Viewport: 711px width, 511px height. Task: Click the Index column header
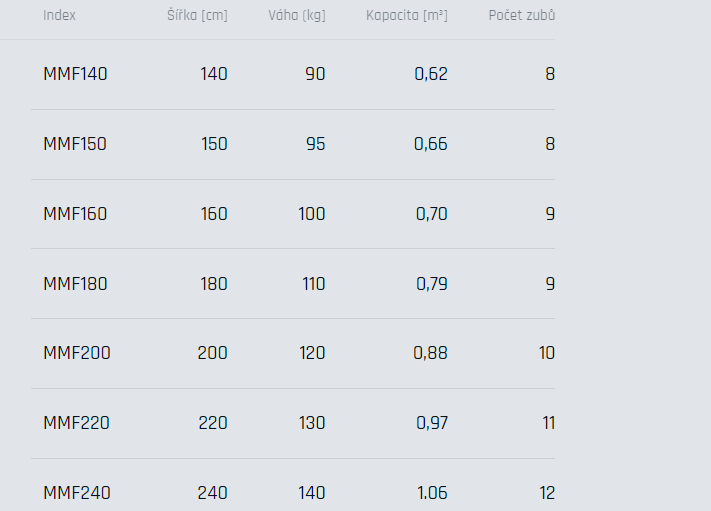click(59, 15)
